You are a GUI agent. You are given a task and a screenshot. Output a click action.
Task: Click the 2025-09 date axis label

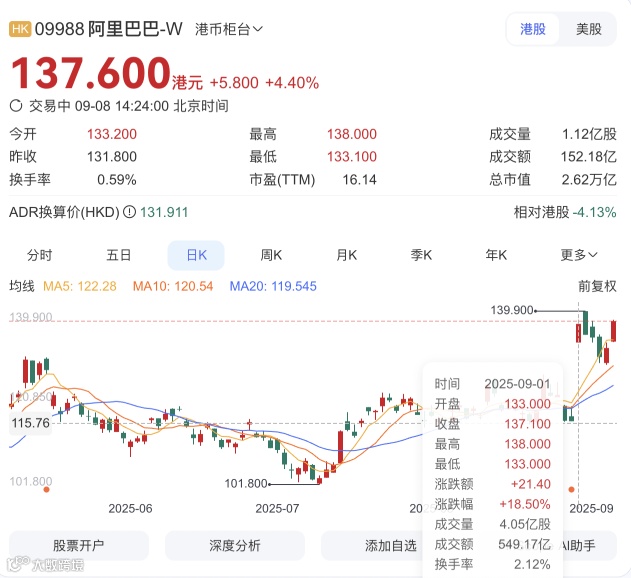coord(591,508)
